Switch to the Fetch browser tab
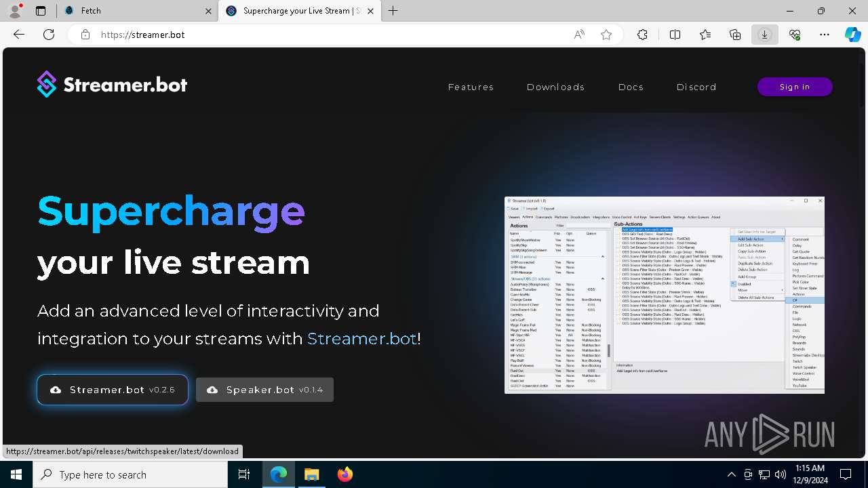 tap(136, 11)
